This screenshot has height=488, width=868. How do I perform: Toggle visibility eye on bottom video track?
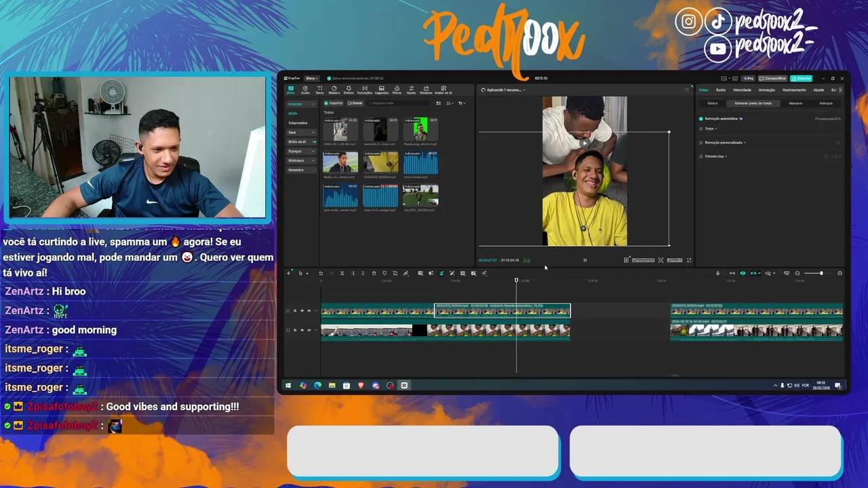[x=302, y=330]
